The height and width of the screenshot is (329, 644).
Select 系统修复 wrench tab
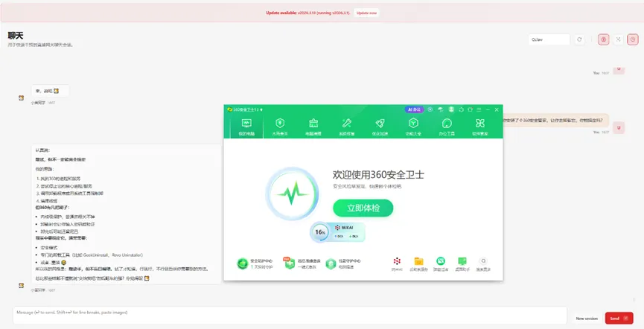347,127
